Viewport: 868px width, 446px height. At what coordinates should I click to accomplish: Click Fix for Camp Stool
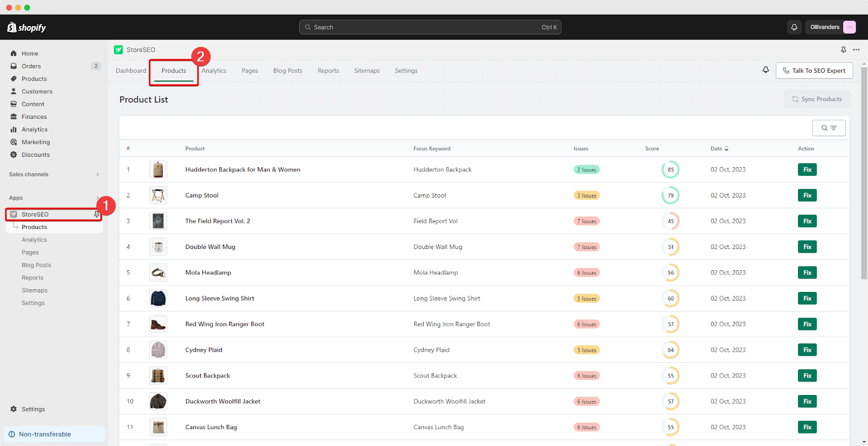tap(807, 195)
